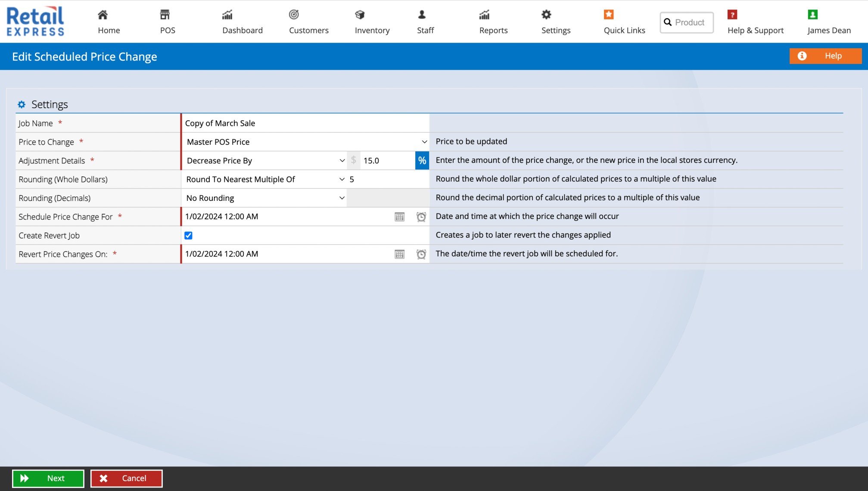Open Staff person icon
The image size is (868, 491).
coord(422,15)
